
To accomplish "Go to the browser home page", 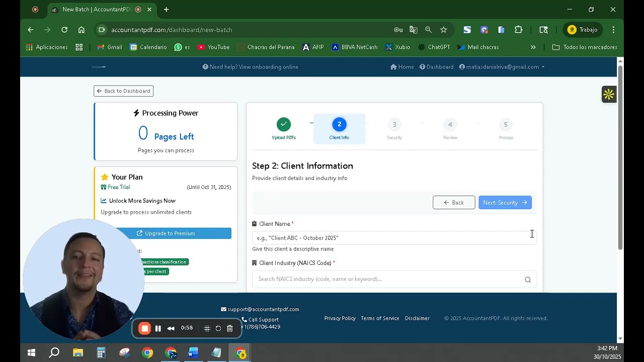I will pyautogui.click(x=82, y=30).
